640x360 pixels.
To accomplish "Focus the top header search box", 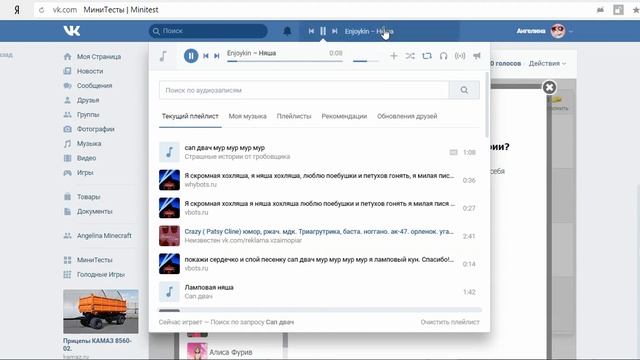I will [208, 31].
